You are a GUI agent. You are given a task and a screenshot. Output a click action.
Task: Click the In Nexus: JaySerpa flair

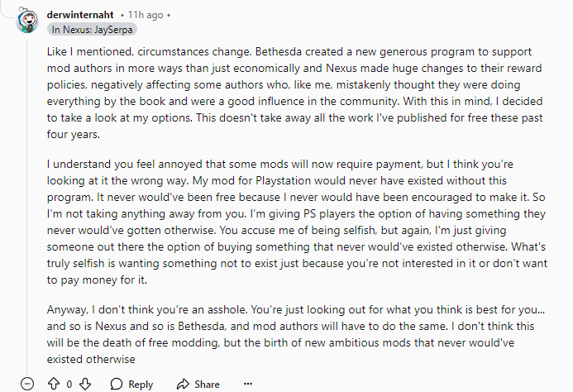click(92, 30)
